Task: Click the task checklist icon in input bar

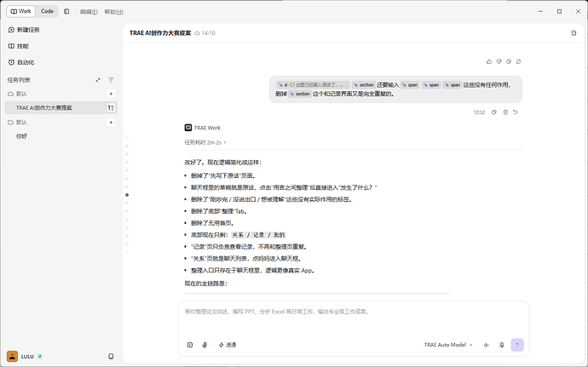Action: [x=190, y=345]
